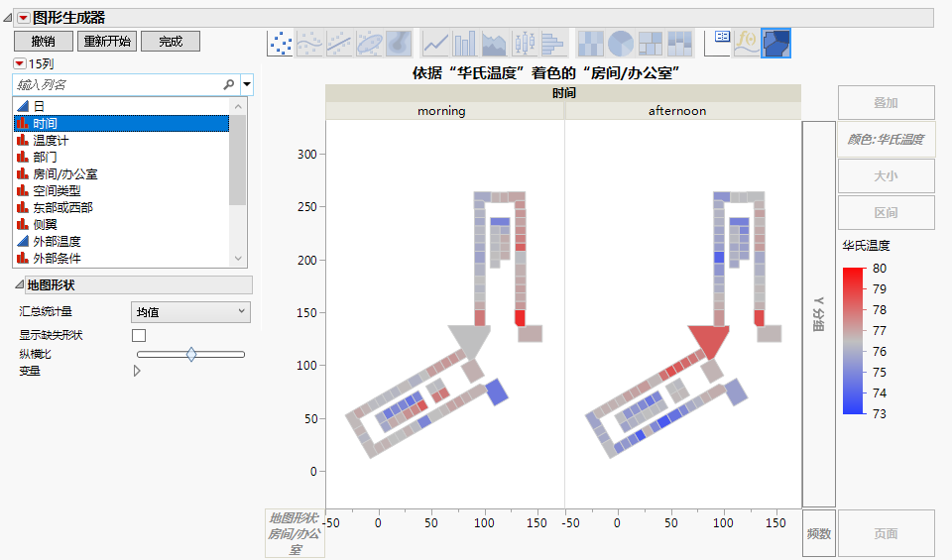Select the Line of Fit element icon
The height and width of the screenshot is (560, 952).
[x=339, y=44]
